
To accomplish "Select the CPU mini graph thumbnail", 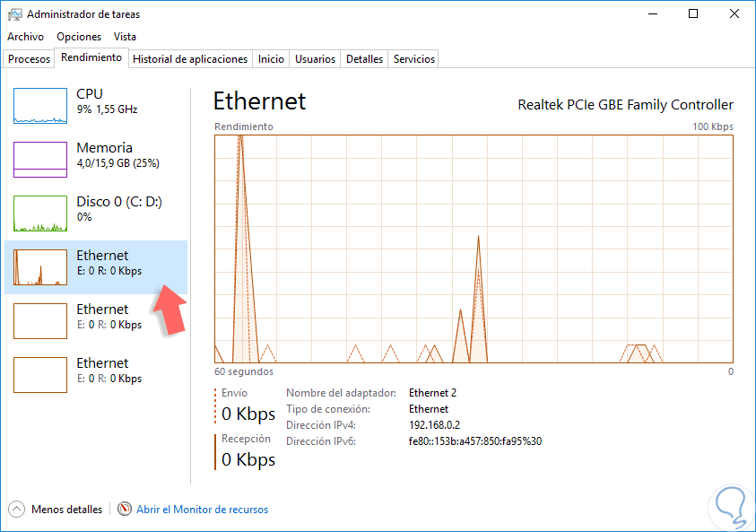I will coord(40,106).
